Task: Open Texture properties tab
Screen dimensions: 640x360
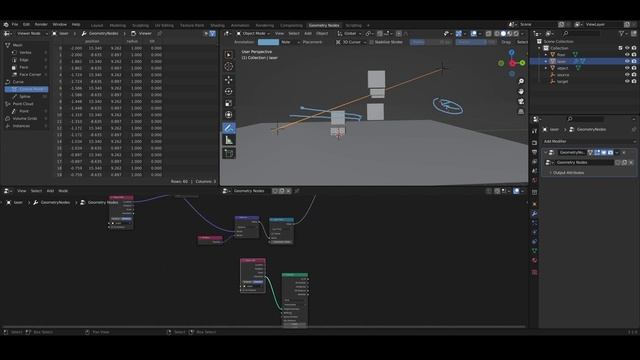Action: (534, 272)
